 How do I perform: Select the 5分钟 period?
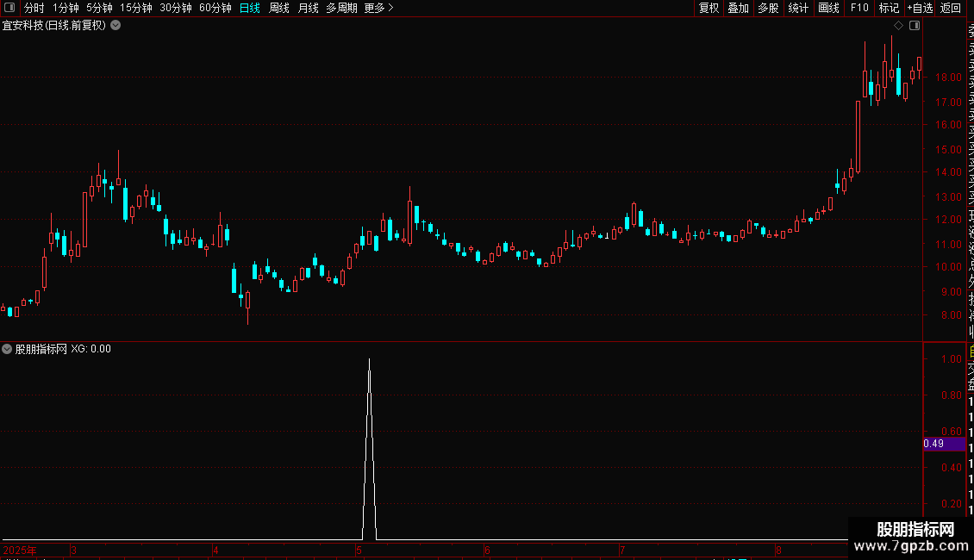99,8
